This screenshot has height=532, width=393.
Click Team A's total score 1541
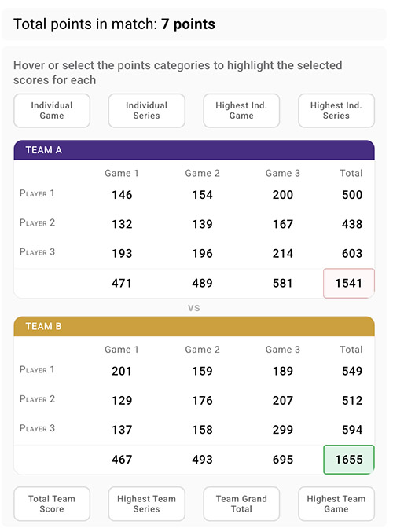(349, 283)
